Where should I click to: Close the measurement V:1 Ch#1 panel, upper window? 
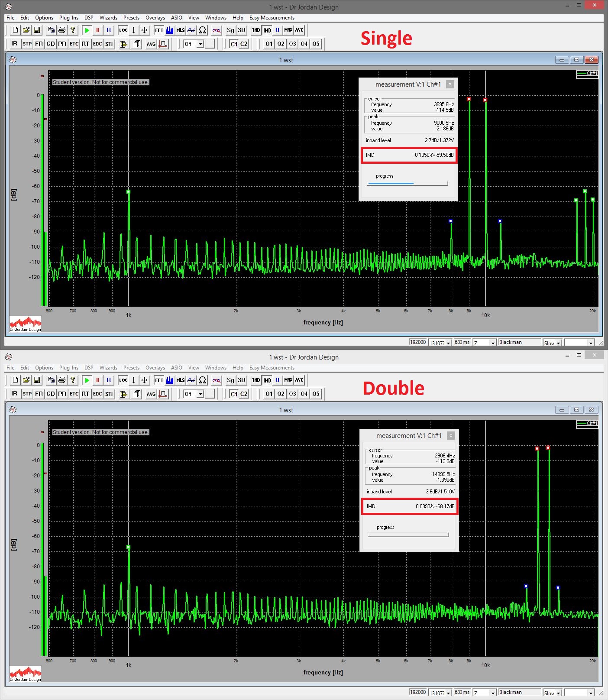[x=450, y=84]
